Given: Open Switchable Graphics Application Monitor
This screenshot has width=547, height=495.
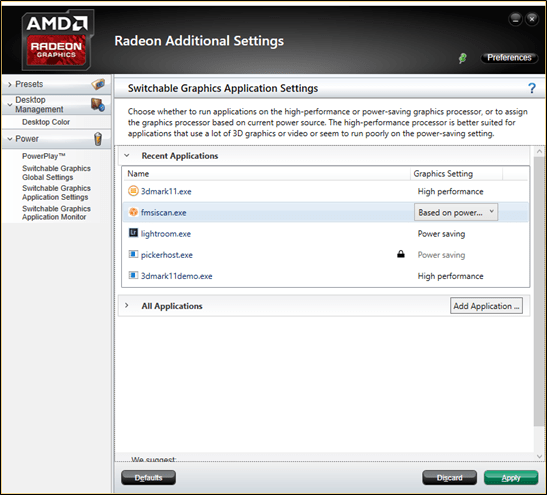Looking at the screenshot, I should [56, 213].
